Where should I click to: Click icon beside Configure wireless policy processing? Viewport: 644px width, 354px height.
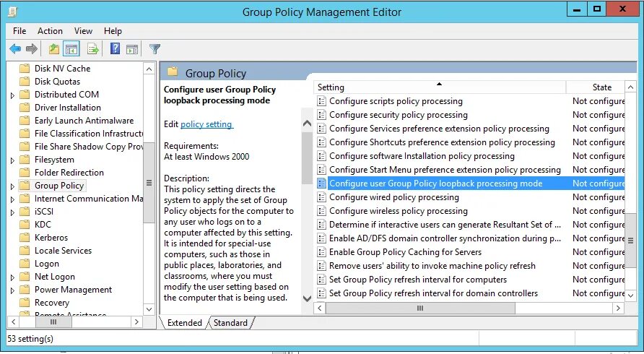pos(321,211)
